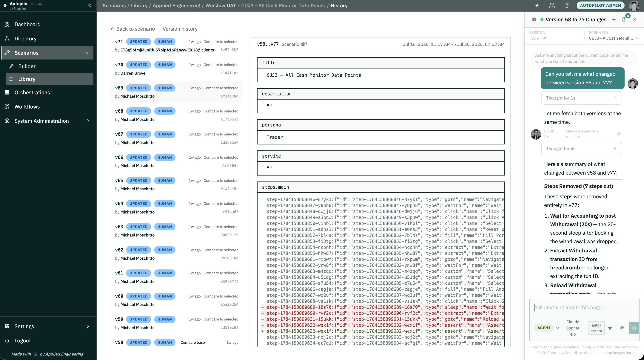Screen dimensions: 644x360
Task: Focus the Ask anything about this page input
Action: tap(584, 307)
